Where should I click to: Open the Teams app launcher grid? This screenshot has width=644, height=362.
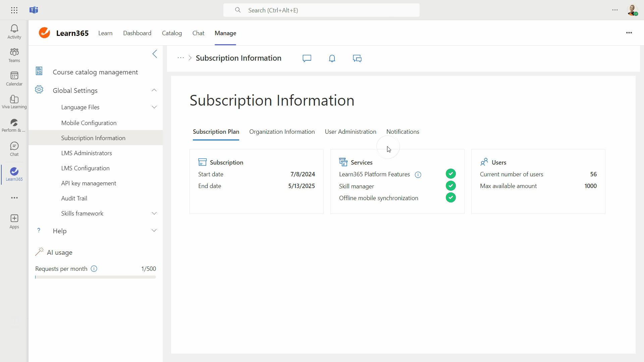tap(14, 10)
